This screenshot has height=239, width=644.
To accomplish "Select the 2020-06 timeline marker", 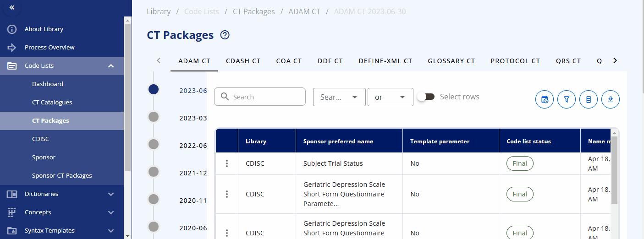I will (154, 227).
